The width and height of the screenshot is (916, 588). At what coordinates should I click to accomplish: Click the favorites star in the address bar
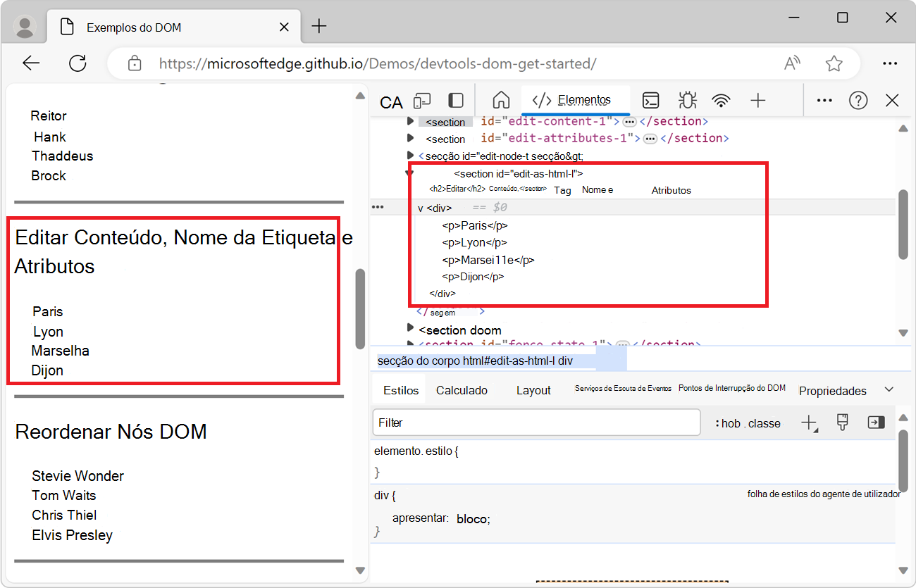pos(834,63)
